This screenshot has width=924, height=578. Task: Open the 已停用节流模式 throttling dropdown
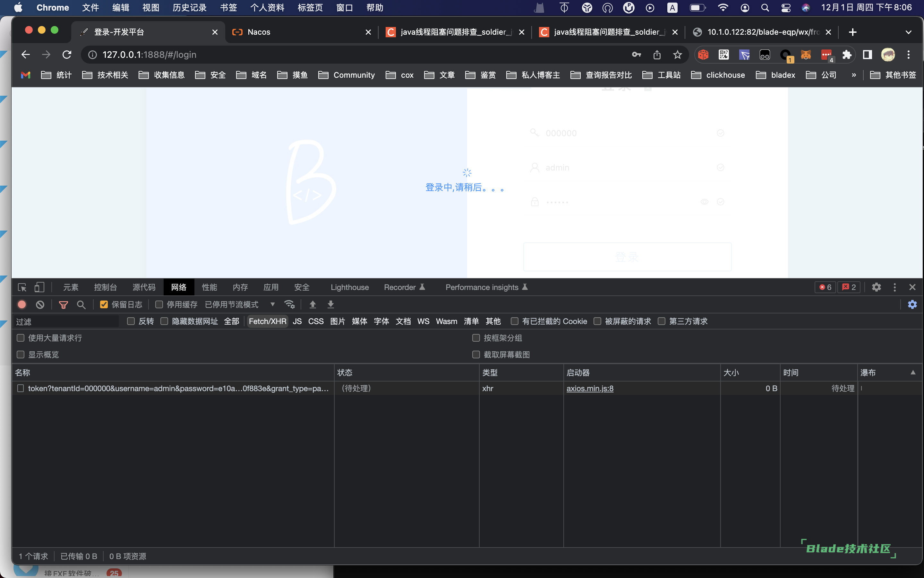pos(240,304)
